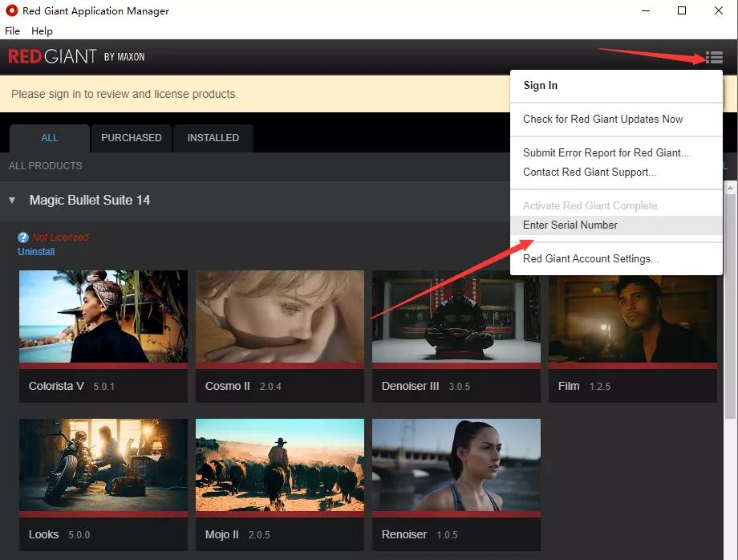Viewport: 738px width, 560px height.
Task: Click Check for Red Giant Updates Now
Action: coord(602,120)
